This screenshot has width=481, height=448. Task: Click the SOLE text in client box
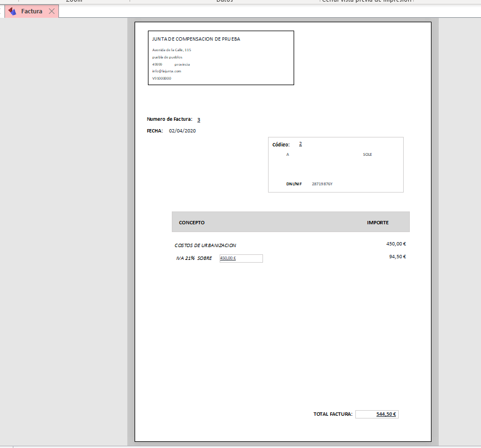[367, 155]
